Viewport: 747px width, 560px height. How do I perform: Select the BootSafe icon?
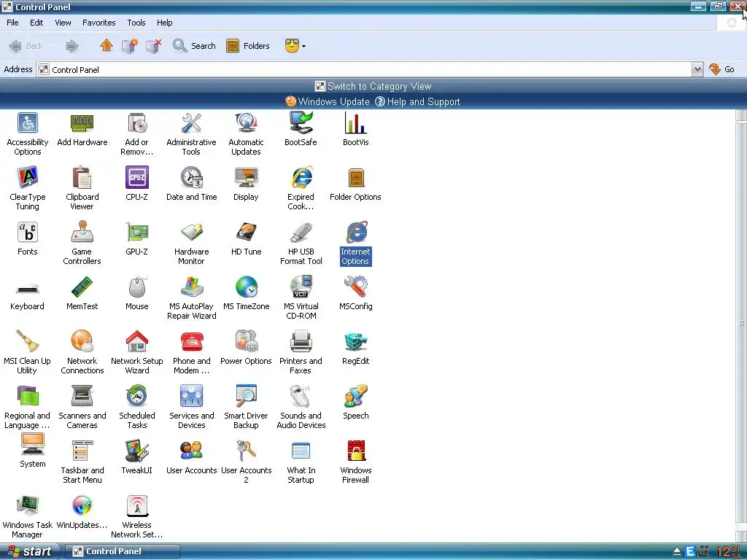tap(301, 123)
